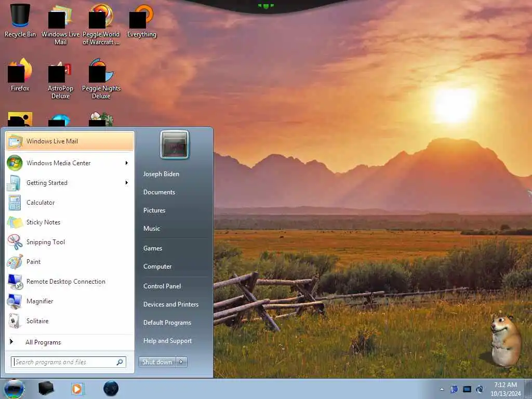
Task: Open the clock showing 7:12 AM
Action: pyautogui.click(x=506, y=389)
